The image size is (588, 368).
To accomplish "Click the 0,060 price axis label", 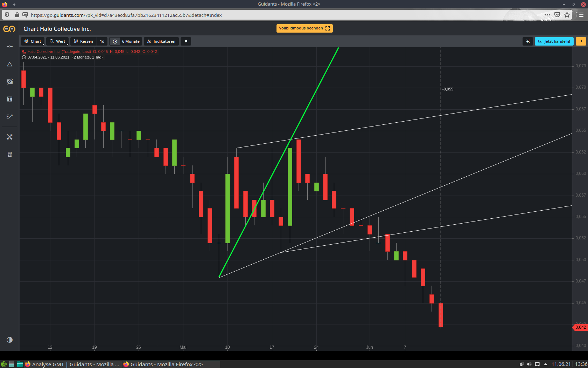I will (x=581, y=173).
